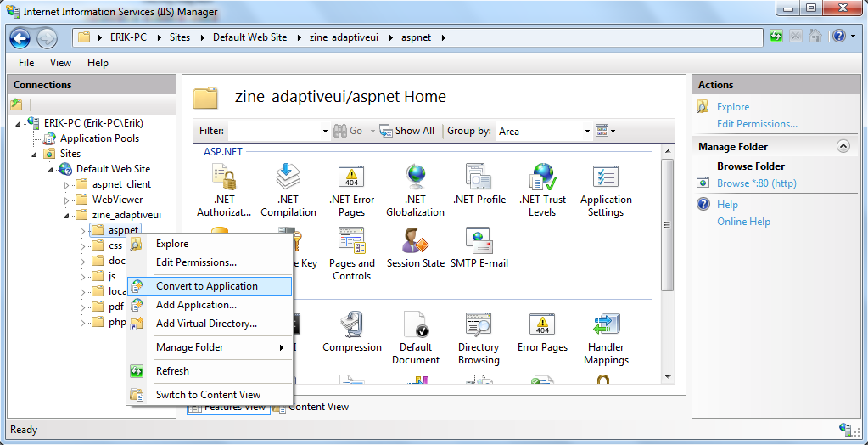Open .NET Error Pages feature
The height and width of the screenshot is (445, 868).
(351, 189)
